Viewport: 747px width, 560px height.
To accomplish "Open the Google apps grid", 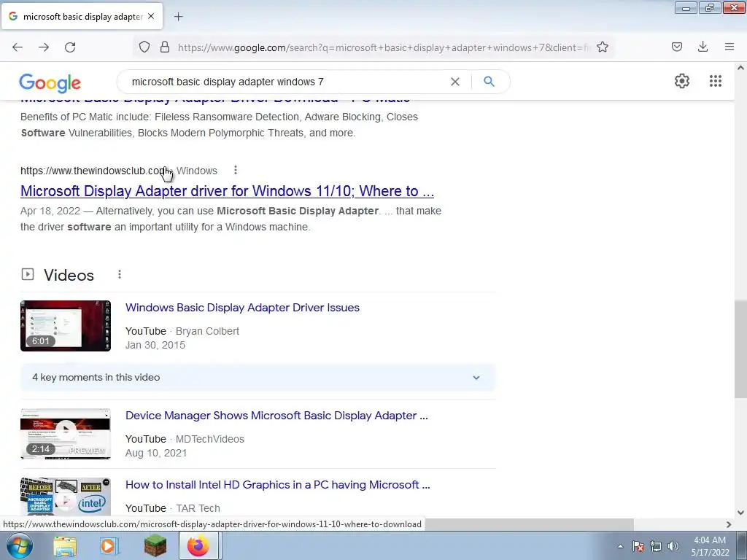I will [x=716, y=81].
